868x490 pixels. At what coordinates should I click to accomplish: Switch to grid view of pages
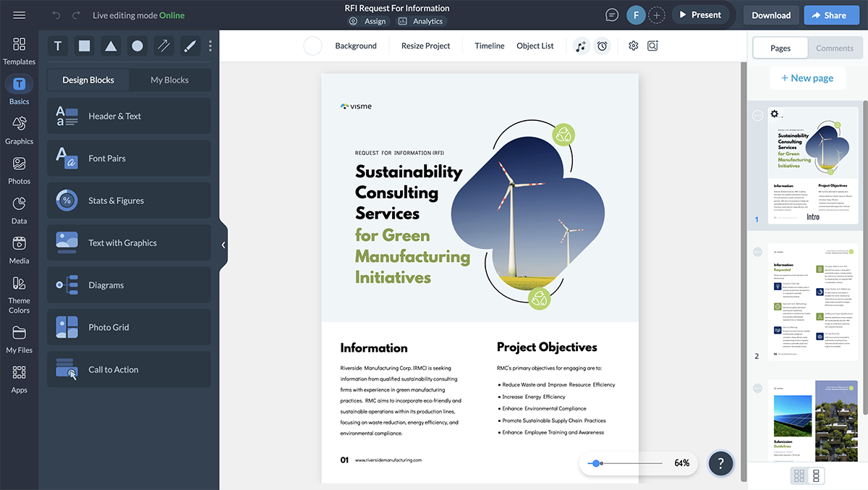pos(799,476)
